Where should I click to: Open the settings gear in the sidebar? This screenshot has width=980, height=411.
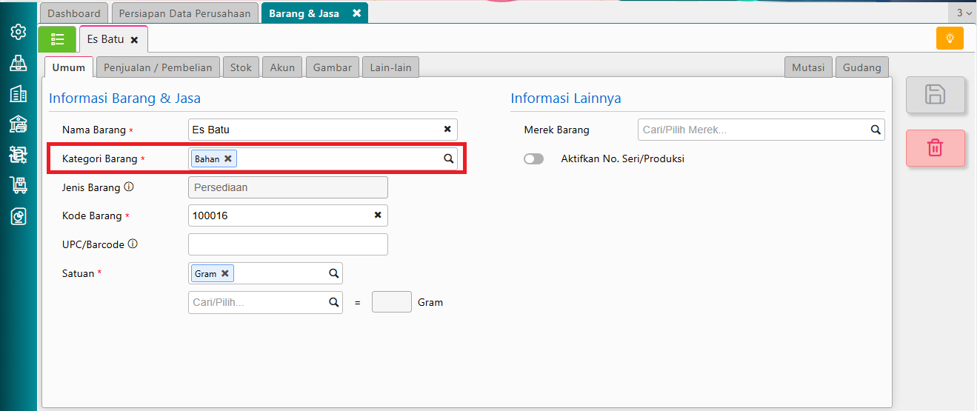tap(19, 33)
